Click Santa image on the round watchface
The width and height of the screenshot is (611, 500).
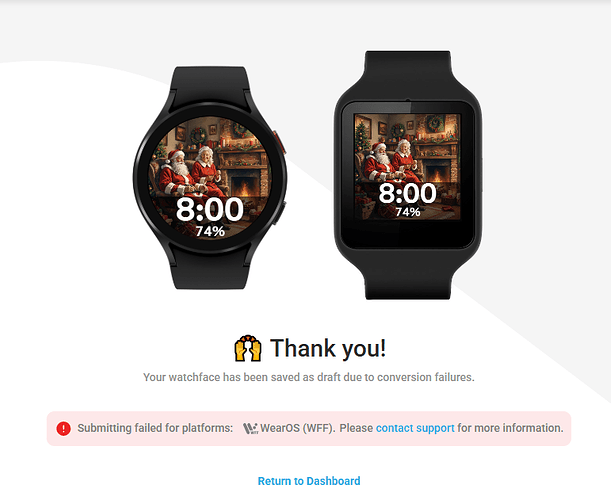pos(176,173)
